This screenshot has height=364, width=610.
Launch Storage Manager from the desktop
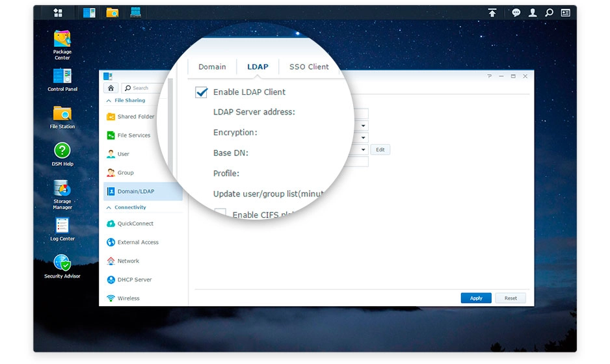point(62,194)
